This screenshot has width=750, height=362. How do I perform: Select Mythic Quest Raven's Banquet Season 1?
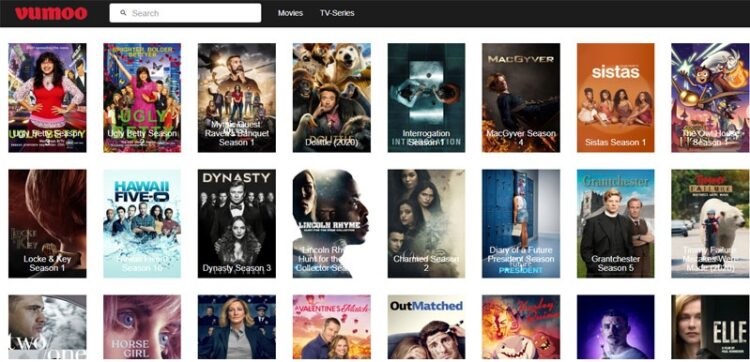237,98
